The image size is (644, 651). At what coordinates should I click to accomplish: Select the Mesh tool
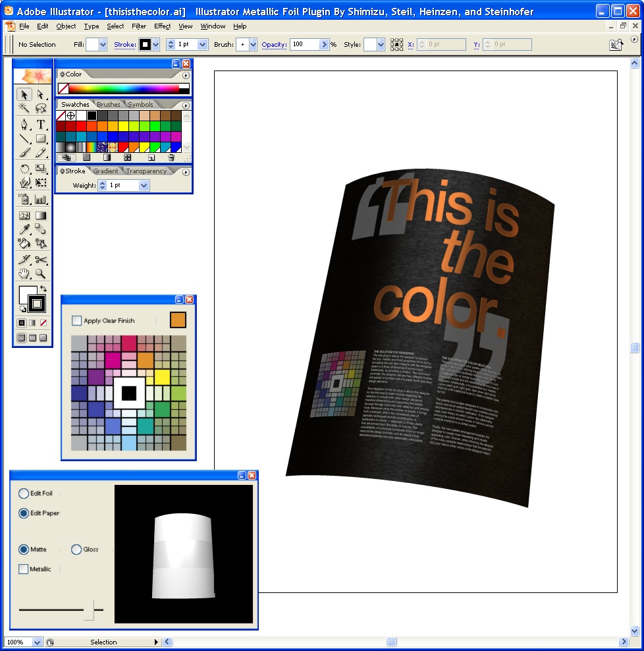click(24, 215)
